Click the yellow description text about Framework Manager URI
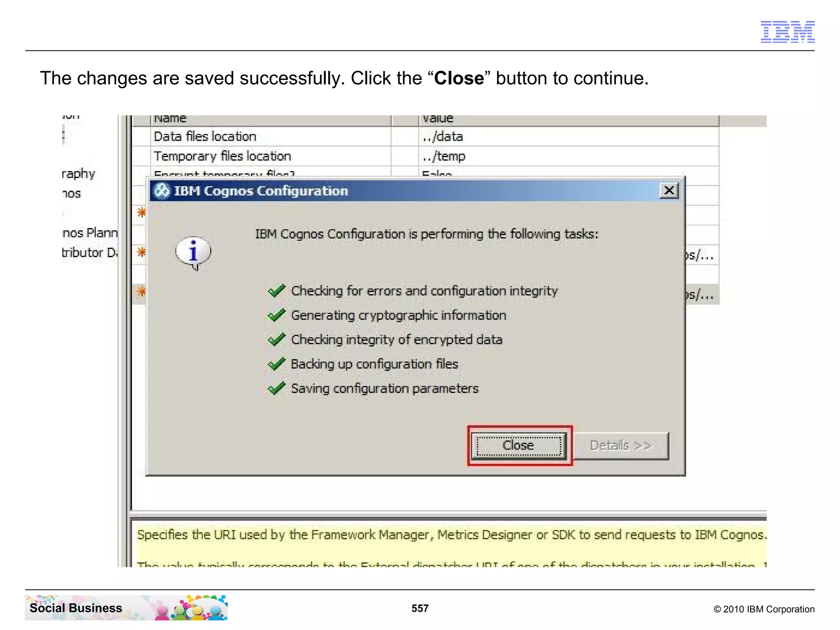 452,535
